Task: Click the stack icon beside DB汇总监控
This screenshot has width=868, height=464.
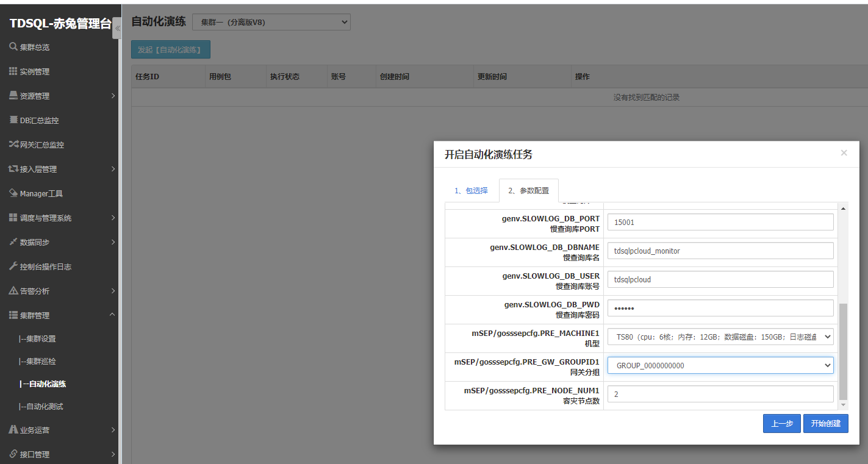Action: click(14, 120)
